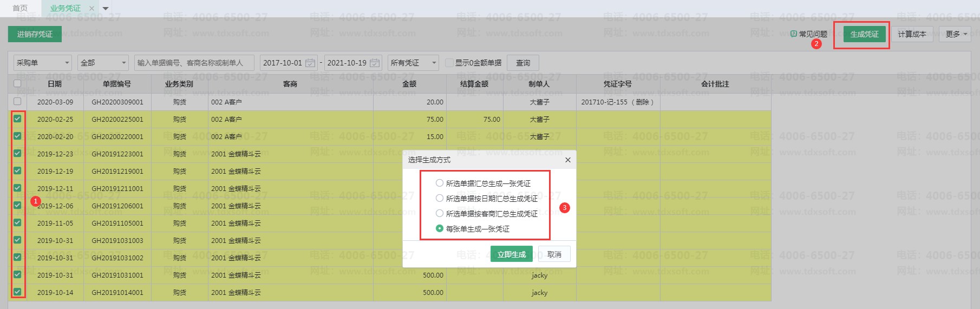Open the 所有凭证 filter dropdown
Image resolution: width=980 pixels, height=309 pixels.
(414, 63)
